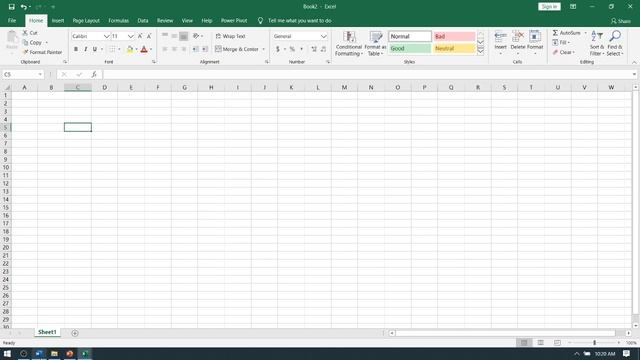The width and height of the screenshot is (640, 360).
Task: Toggle Underline formatting
Action: [x=95, y=49]
